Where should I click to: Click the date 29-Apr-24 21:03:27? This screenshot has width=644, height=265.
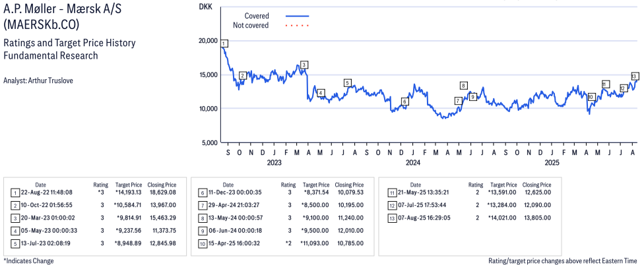point(234,205)
